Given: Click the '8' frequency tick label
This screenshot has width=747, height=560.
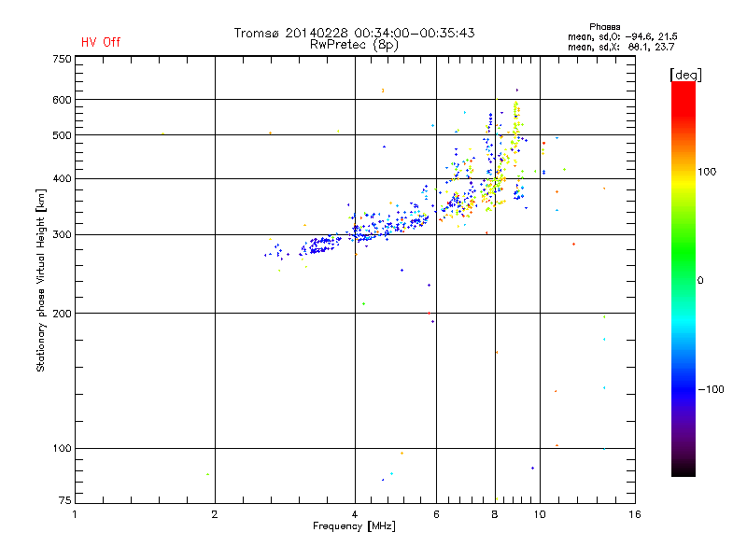Looking at the screenshot, I should coord(495,514).
